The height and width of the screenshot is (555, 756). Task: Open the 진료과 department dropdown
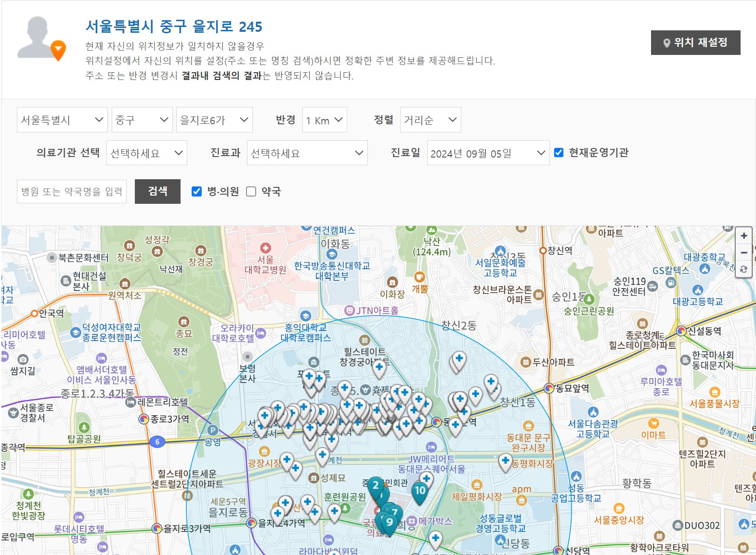coord(307,153)
